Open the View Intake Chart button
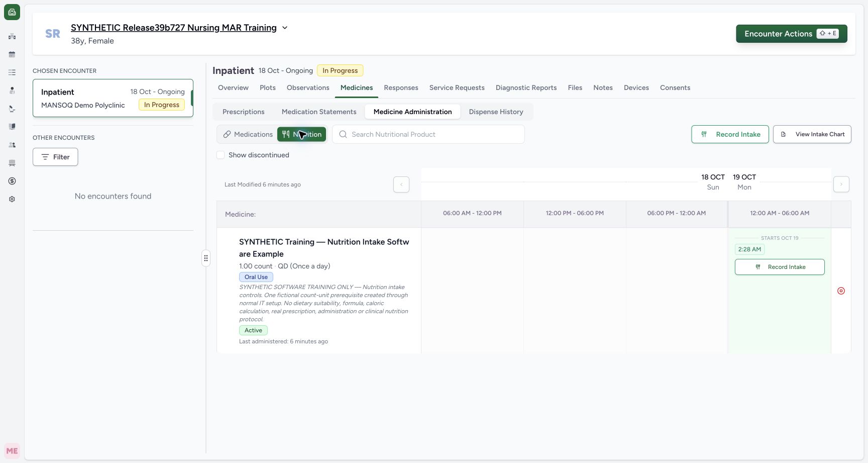 [812, 134]
